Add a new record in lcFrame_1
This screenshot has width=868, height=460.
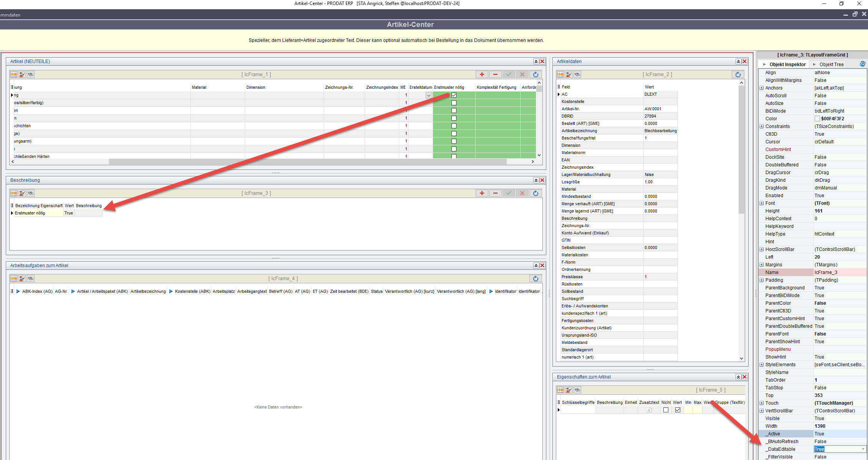pyautogui.click(x=482, y=75)
